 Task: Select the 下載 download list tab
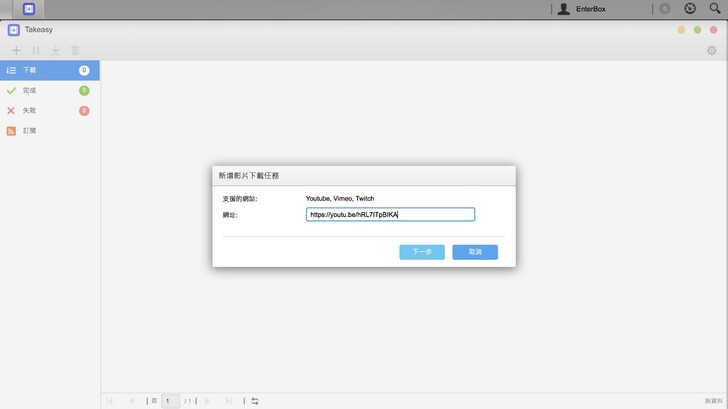coord(50,70)
